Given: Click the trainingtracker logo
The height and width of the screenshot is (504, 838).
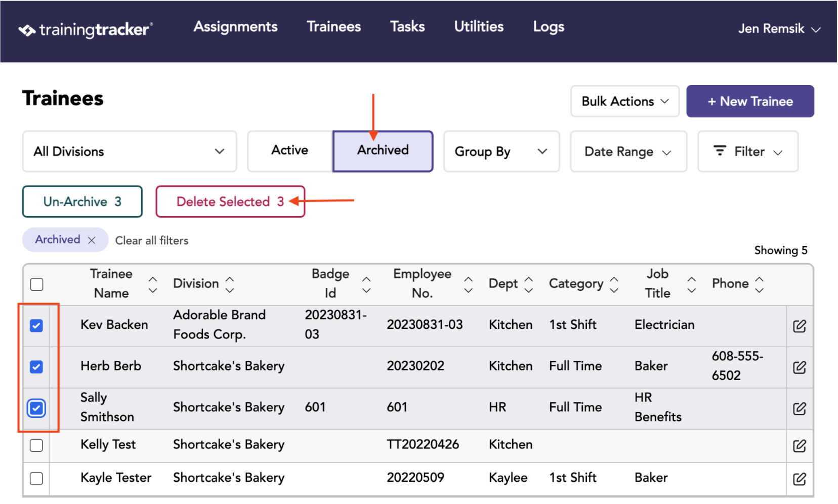Looking at the screenshot, I should pyautogui.click(x=86, y=30).
